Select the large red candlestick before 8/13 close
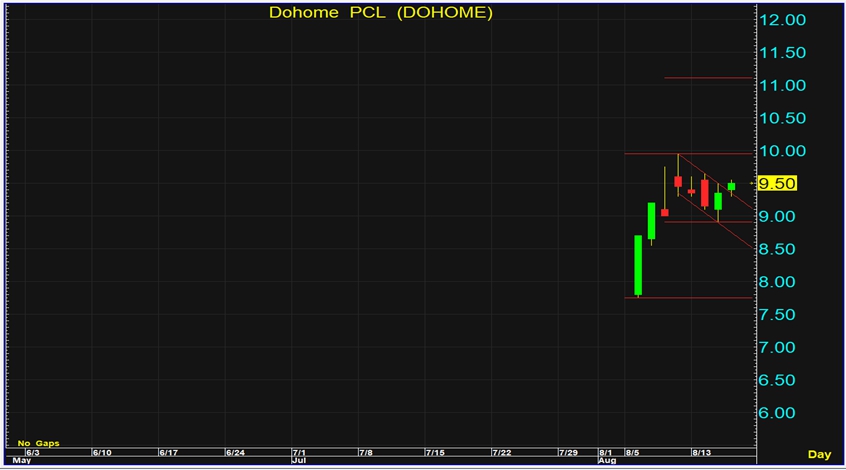846x470 pixels. (x=705, y=193)
